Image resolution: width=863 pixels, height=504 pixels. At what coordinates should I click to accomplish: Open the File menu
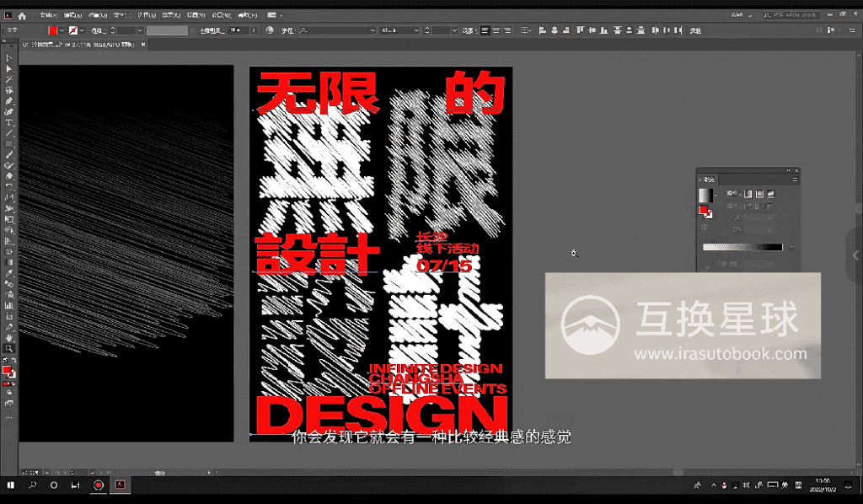[46, 15]
